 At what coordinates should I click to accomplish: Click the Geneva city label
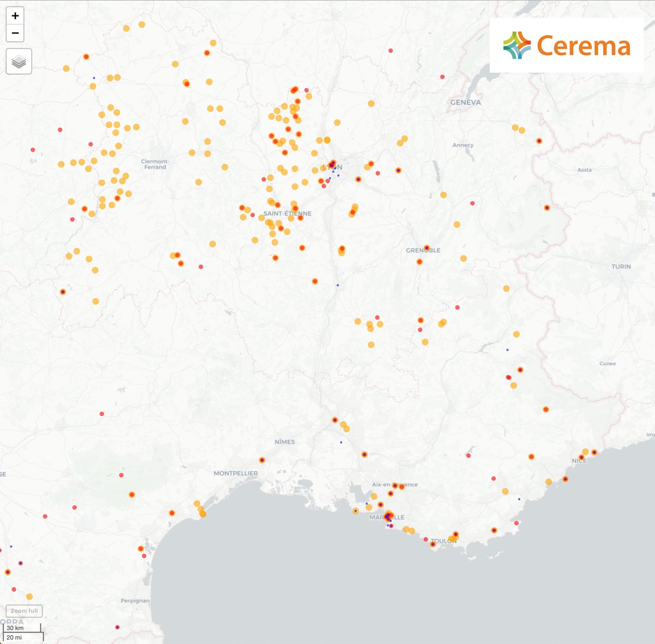click(x=466, y=102)
